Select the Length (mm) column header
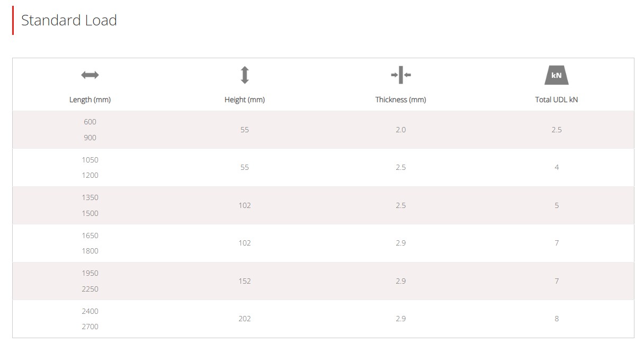 pos(90,99)
